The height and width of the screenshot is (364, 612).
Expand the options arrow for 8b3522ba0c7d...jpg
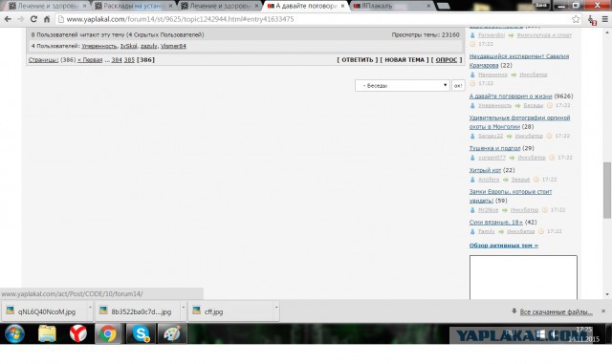click(183, 308)
